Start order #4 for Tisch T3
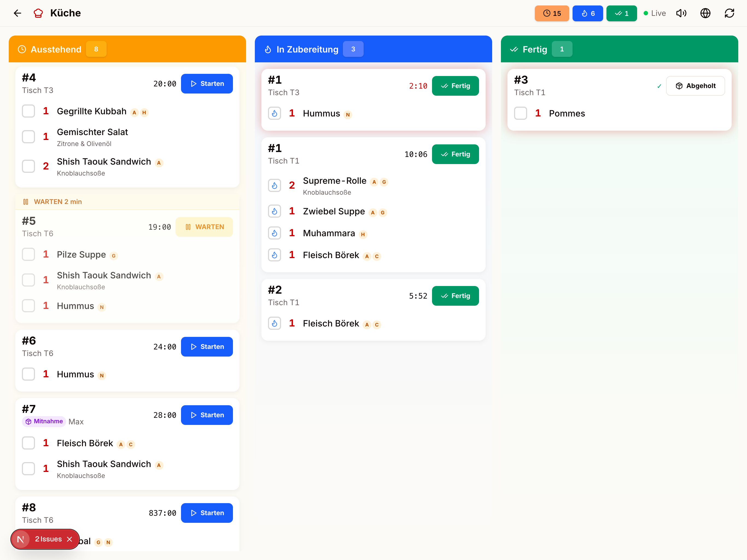 point(207,83)
